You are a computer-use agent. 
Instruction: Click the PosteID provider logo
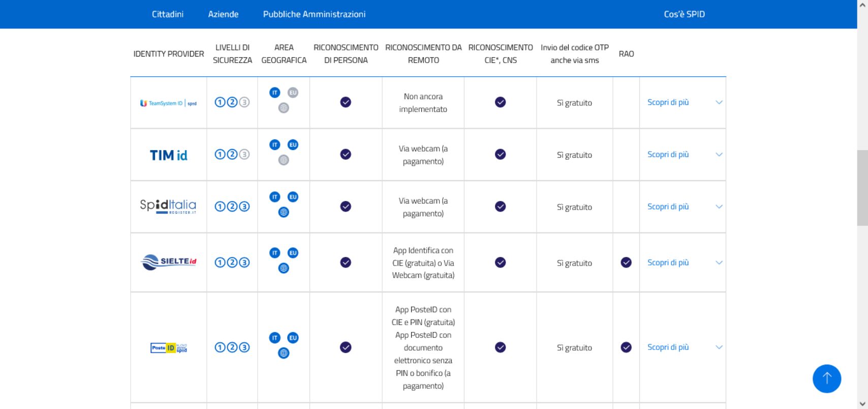(169, 348)
